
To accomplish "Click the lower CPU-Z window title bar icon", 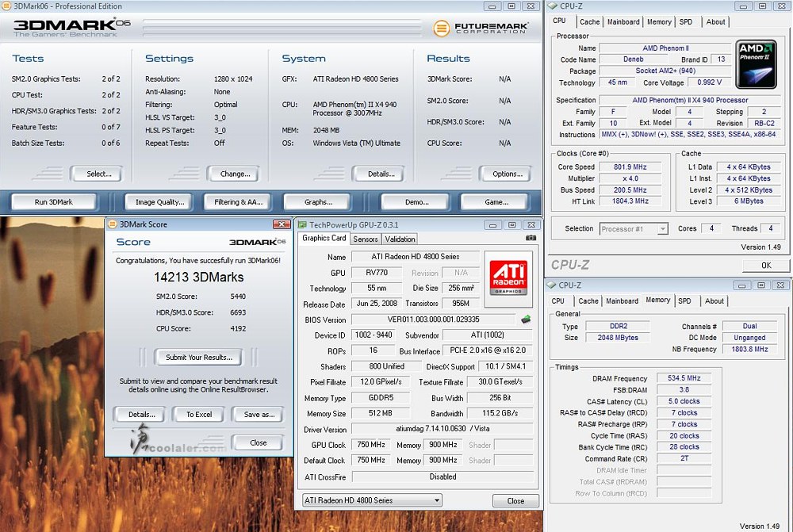I will [x=551, y=285].
